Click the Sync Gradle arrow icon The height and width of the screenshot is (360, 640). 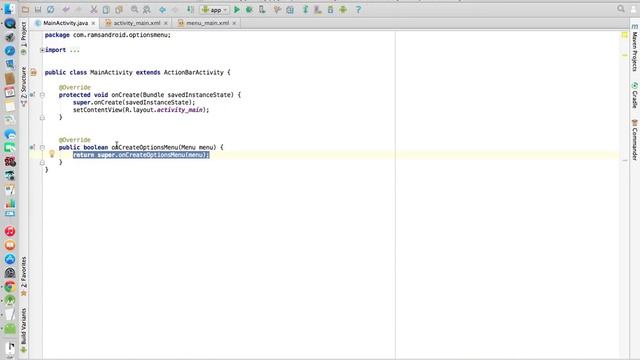point(305,9)
